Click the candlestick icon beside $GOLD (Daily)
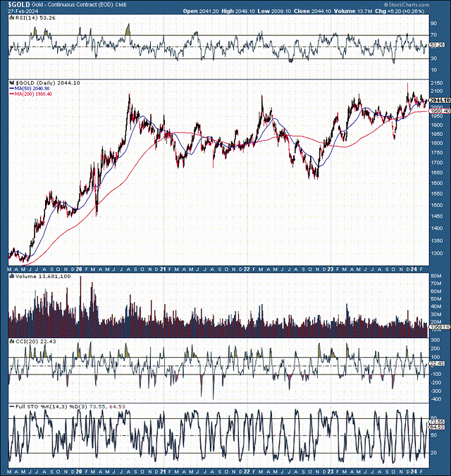This screenshot has height=476, width=451. [x=12, y=82]
